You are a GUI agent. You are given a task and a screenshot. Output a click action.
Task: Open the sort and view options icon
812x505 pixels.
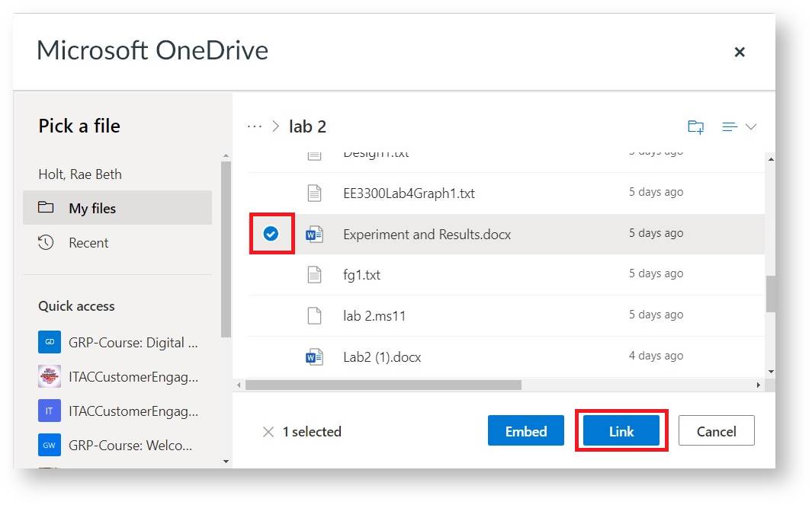click(x=730, y=127)
